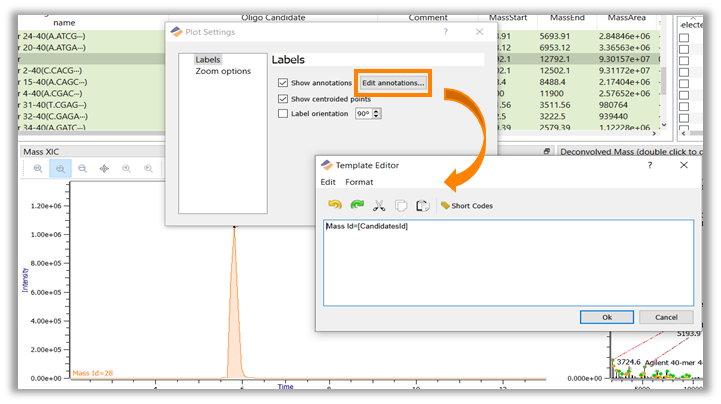The image size is (721, 404).
Task: Click inside the template text area
Action: click(x=508, y=263)
